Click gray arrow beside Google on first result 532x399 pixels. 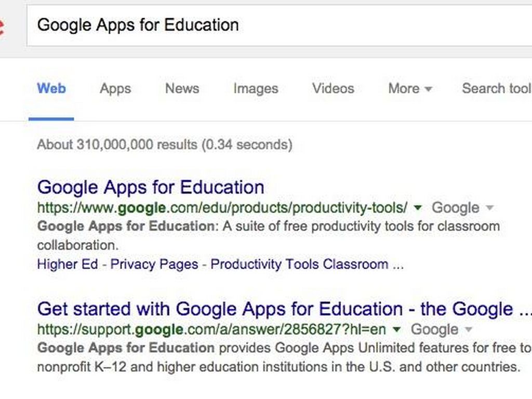489,208
